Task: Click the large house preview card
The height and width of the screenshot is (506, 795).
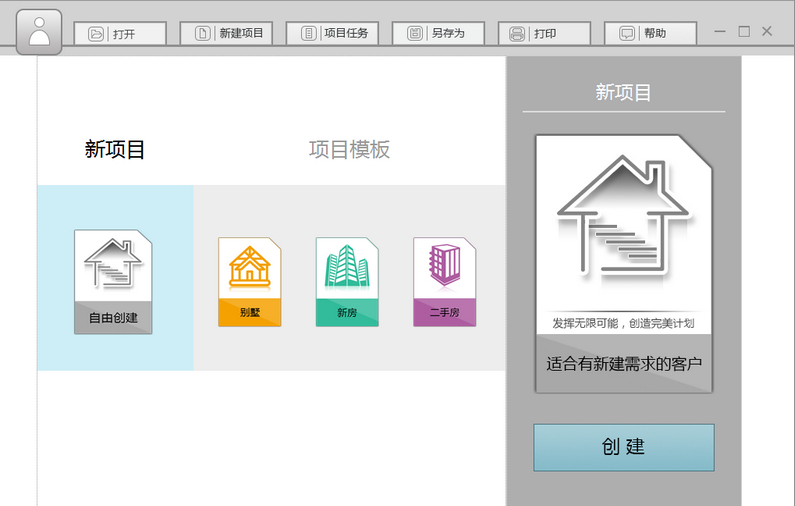Action: (x=624, y=264)
